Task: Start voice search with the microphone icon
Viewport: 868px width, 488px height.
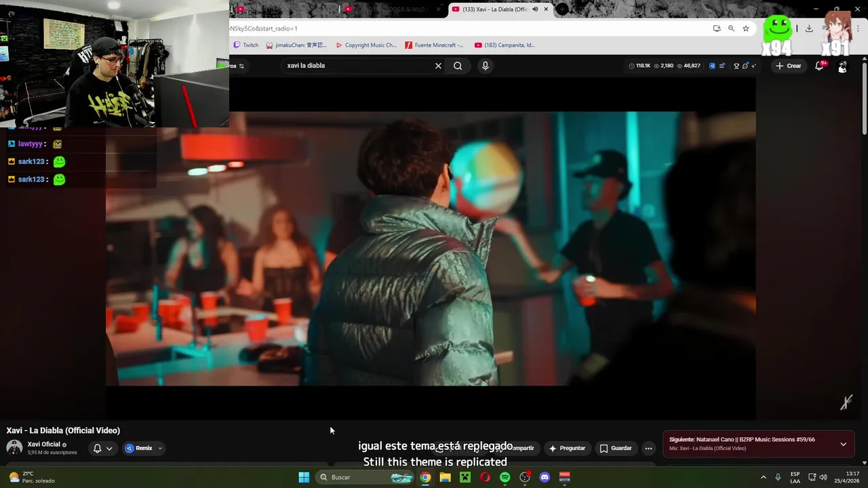Action: click(x=485, y=66)
